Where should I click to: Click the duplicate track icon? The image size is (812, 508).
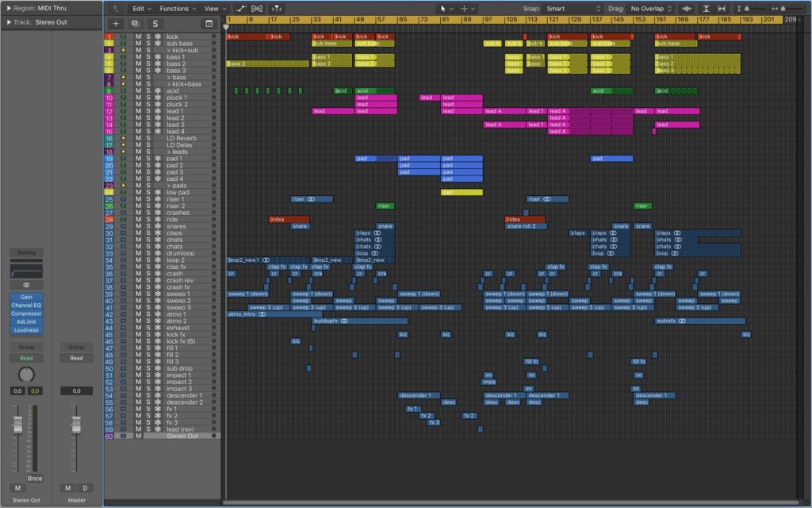click(135, 23)
